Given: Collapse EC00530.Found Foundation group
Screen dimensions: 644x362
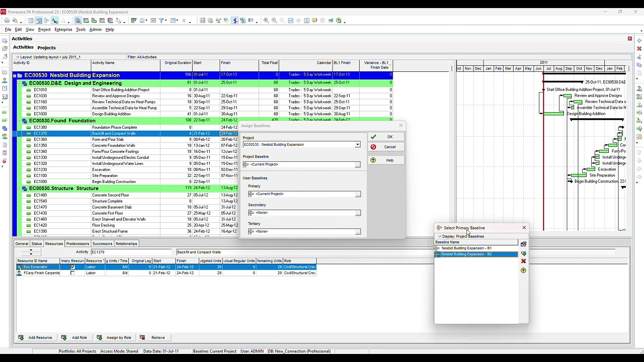Looking at the screenshot, I should pos(19,121).
